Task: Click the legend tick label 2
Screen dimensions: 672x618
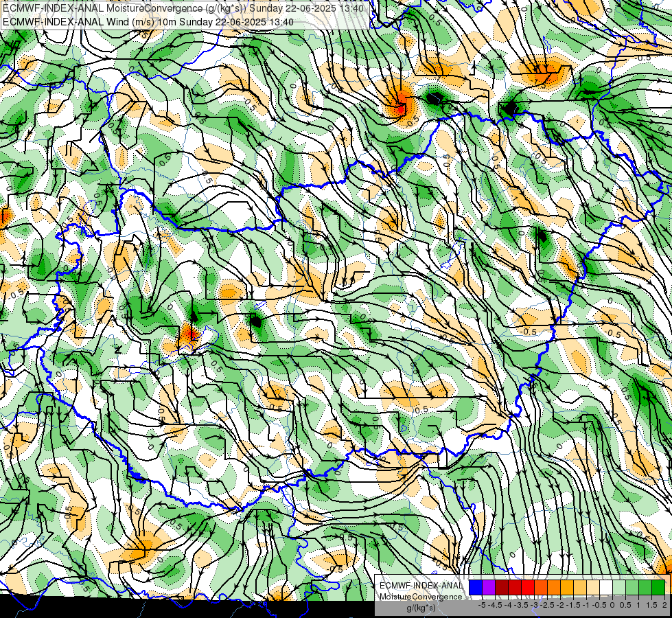Action: pyautogui.click(x=664, y=605)
